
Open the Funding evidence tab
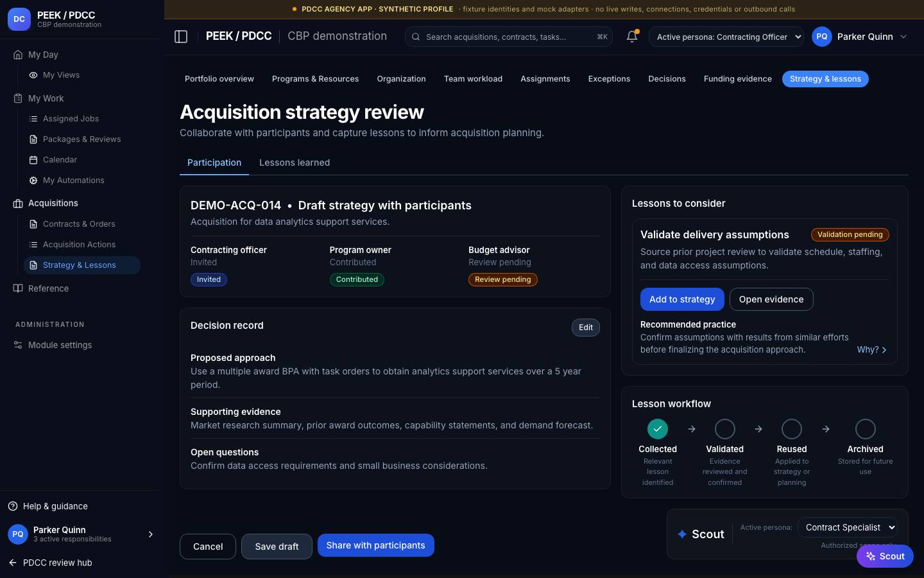pyautogui.click(x=738, y=79)
